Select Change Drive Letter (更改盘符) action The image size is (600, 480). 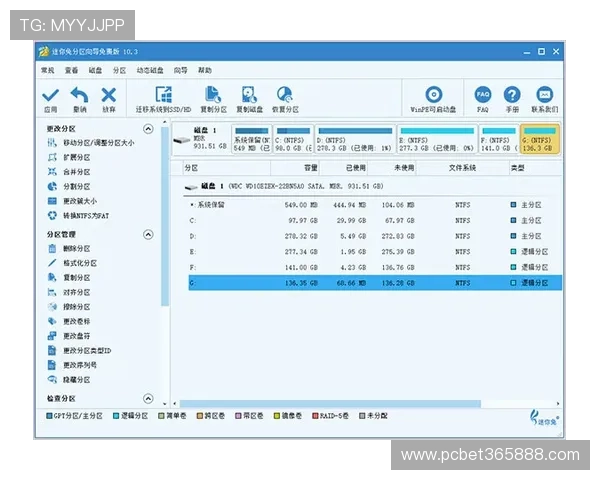click(x=69, y=336)
